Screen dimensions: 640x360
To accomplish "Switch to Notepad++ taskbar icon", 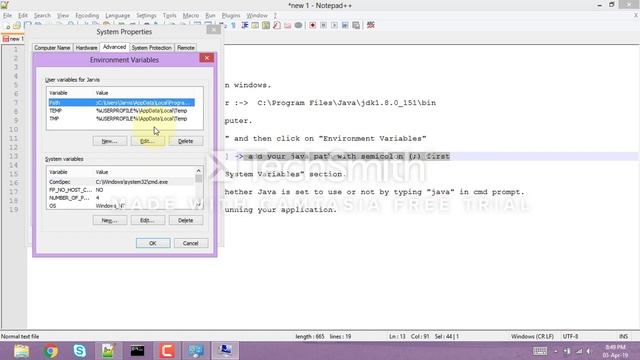I will coord(108,351).
